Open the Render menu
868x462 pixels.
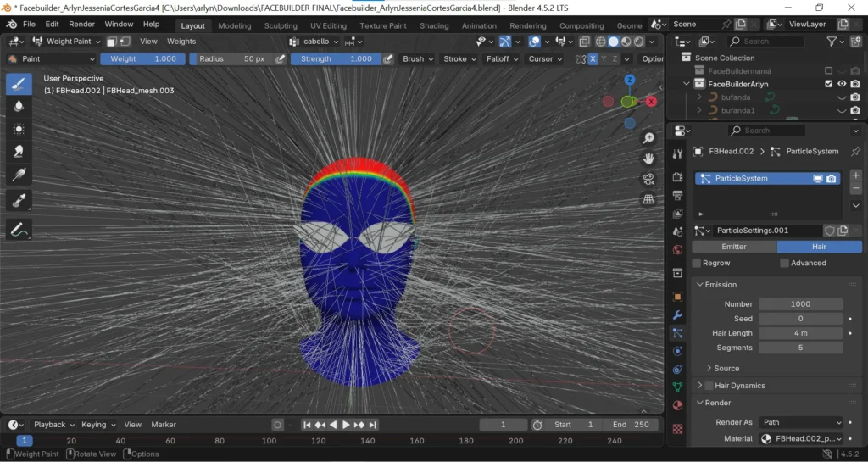coord(82,25)
